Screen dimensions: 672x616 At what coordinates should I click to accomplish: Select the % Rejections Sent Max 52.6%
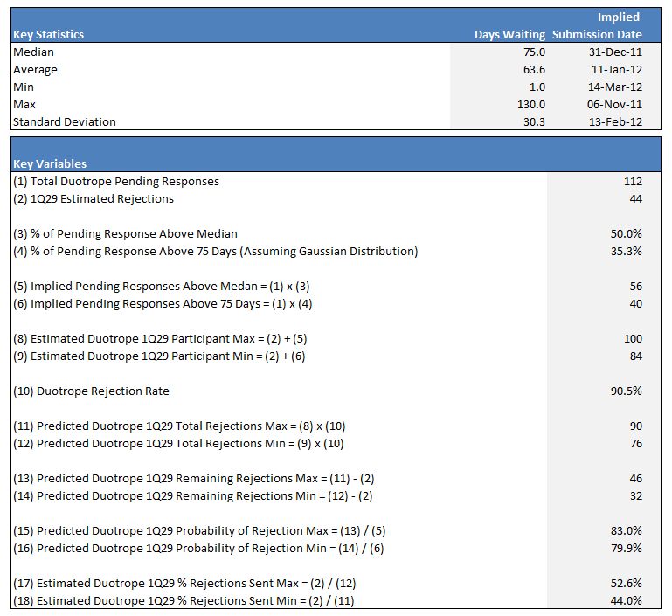[x=626, y=584]
